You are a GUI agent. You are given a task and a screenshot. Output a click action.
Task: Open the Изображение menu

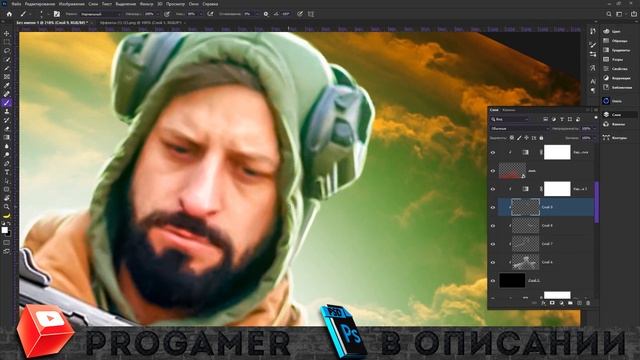[71, 4]
